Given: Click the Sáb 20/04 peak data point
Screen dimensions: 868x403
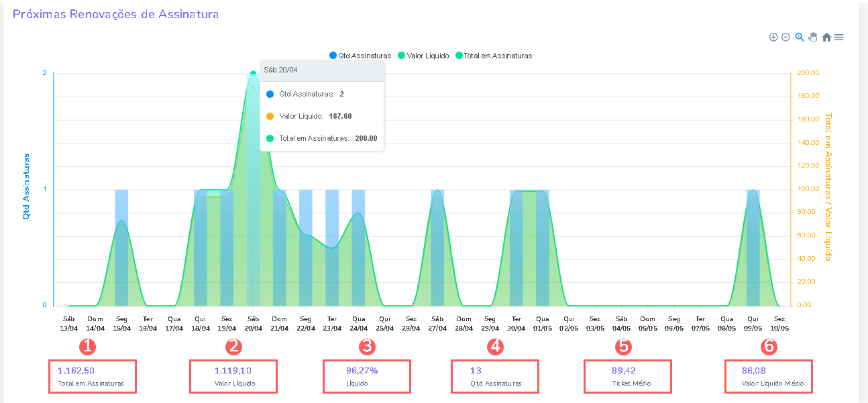Looking at the screenshot, I should click(253, 74).
